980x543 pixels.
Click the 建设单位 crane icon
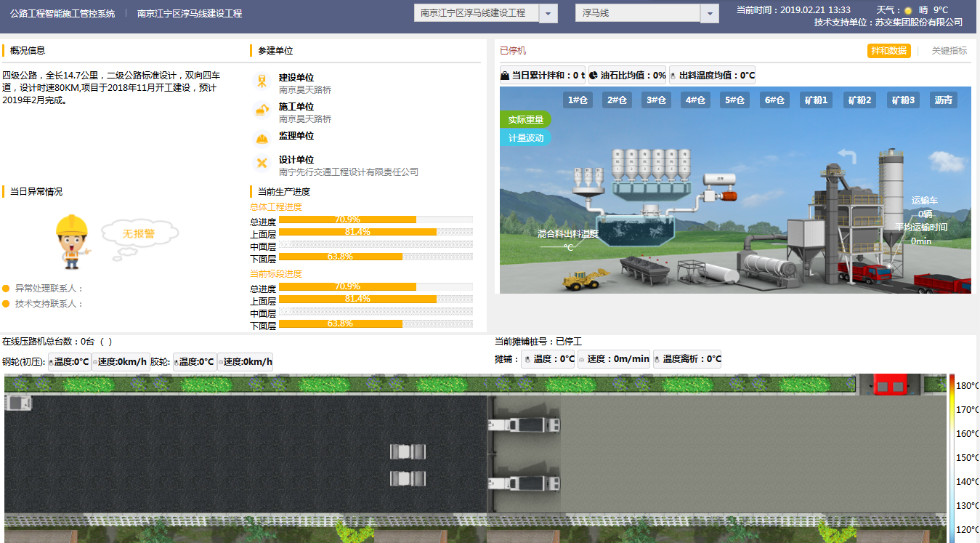pos(262,81)
